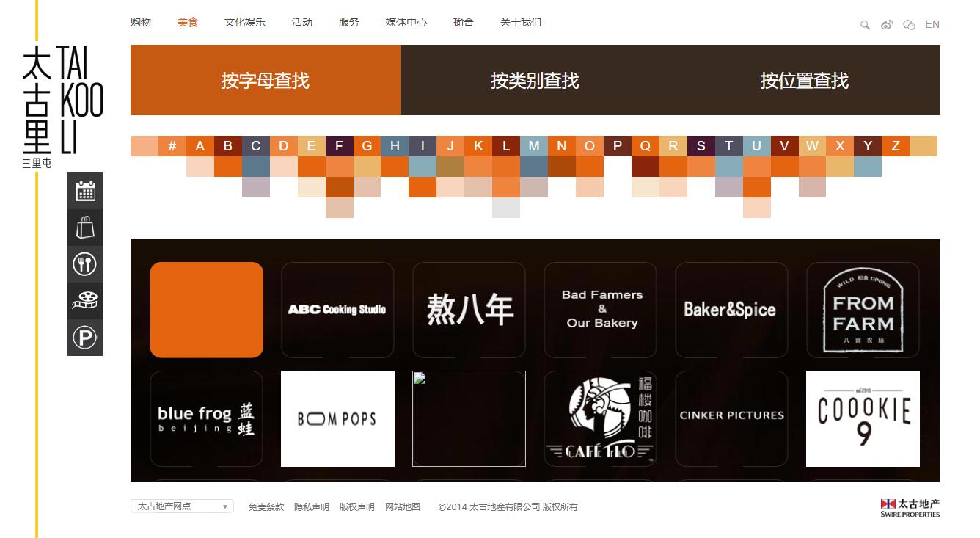Click the parking P sidebar icon
Viewport: 980px width, 538px height.
coord(85,338)
